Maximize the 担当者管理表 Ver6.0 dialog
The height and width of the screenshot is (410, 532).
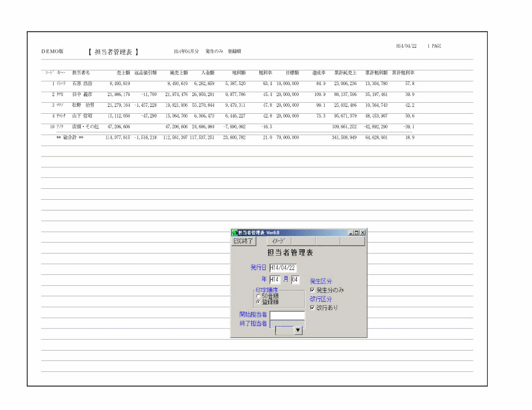pyautogui.click(x=356, y=233)
